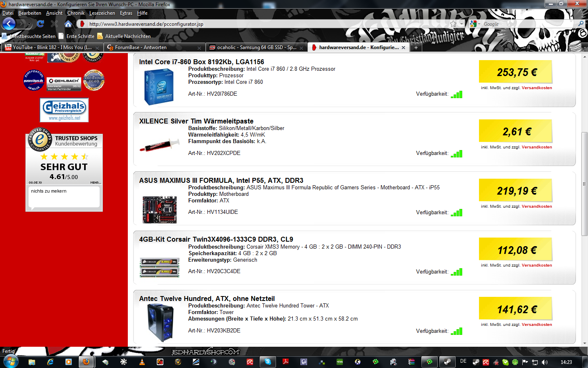
Task: Close the hardwareversand.de tab
Action: pos(403,47)
